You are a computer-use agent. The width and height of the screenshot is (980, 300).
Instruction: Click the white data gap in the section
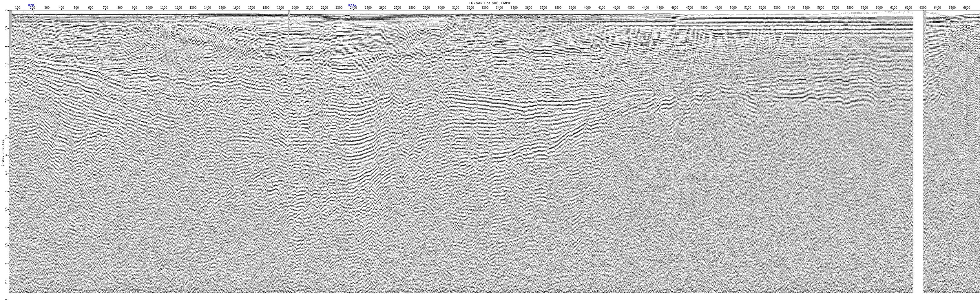click(918, 152)
